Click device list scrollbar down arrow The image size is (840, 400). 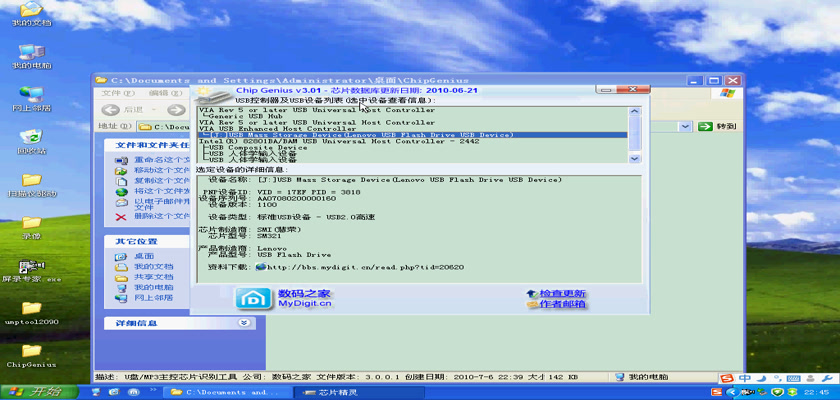coord(634,159)
